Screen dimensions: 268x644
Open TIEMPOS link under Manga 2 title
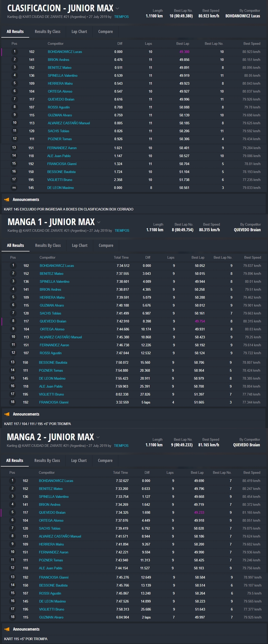coord(121,446)
